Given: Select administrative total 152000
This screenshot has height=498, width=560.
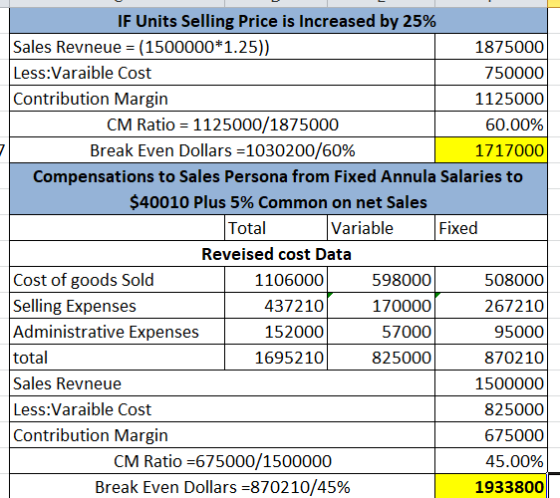Looking at the screenshot, I should [x=276, y=332].
